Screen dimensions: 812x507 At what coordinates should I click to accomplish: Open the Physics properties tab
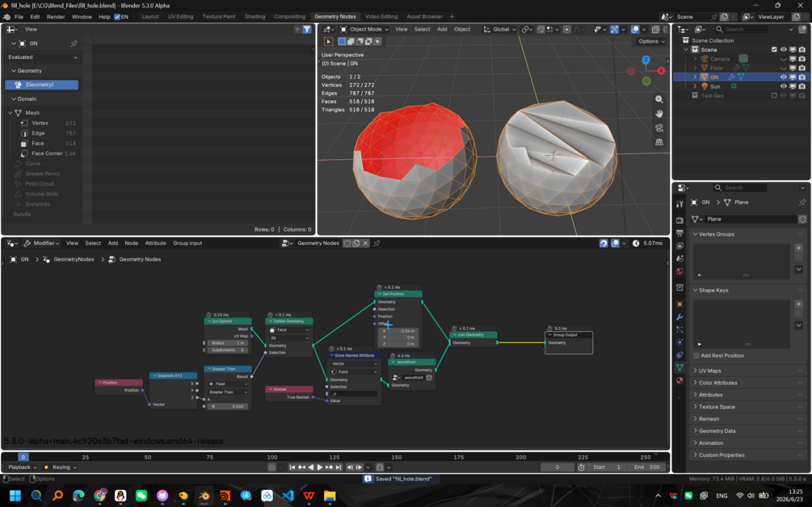679,342
